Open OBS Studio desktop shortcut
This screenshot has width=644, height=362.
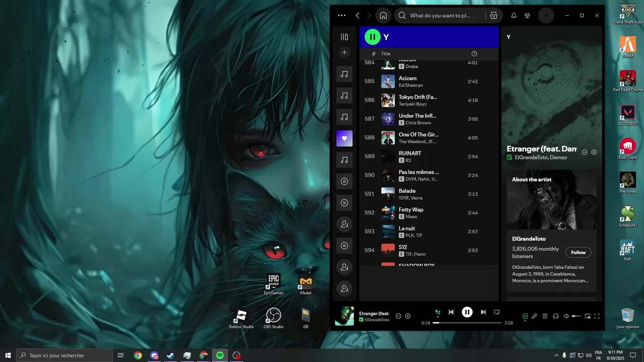click(273, 318)
